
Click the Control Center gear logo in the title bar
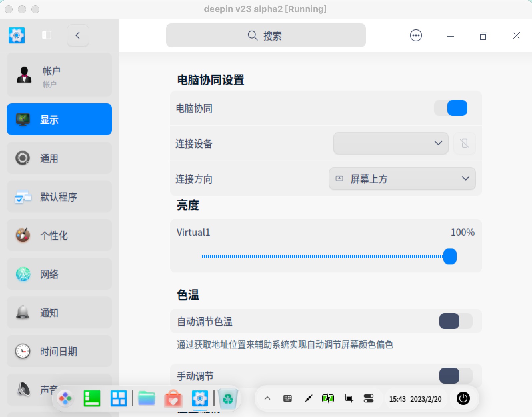[x=17, y=35]
